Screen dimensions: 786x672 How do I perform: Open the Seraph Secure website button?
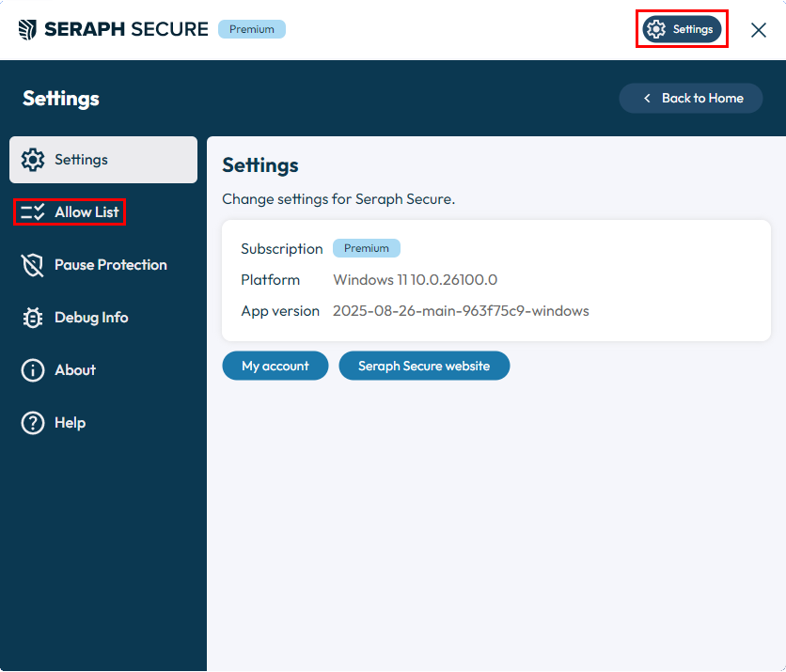424,366
